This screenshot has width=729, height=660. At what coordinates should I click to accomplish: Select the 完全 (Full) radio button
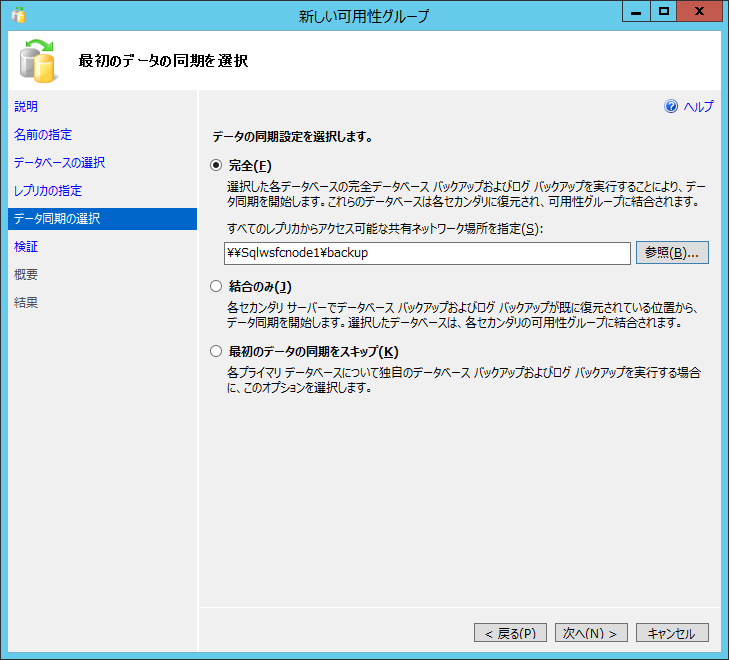coord(216,166)
